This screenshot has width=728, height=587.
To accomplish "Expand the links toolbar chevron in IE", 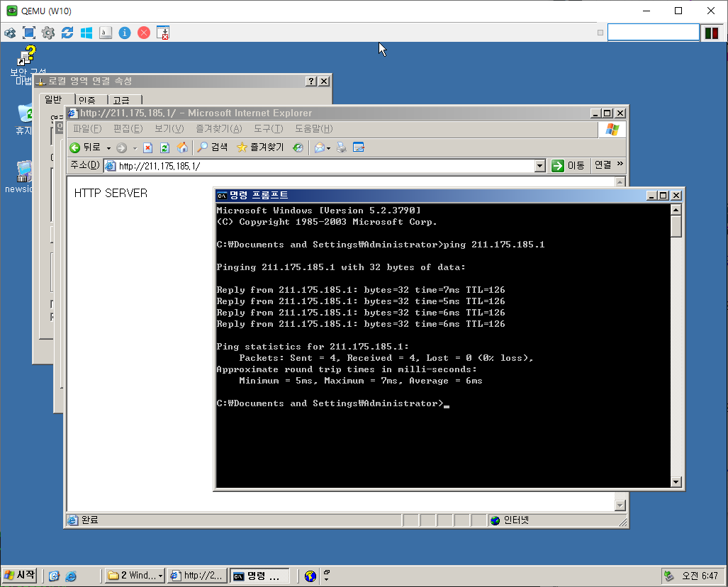I will (620, 164).
